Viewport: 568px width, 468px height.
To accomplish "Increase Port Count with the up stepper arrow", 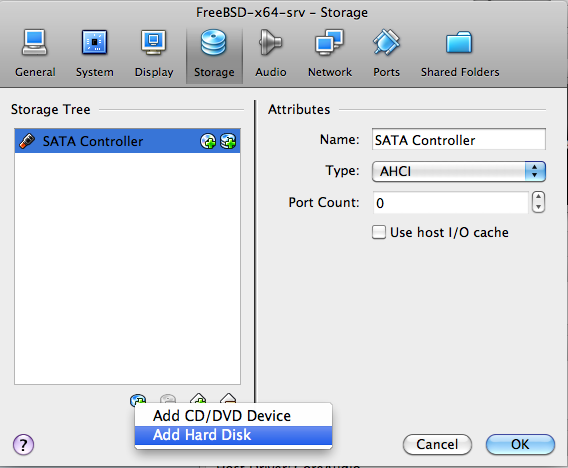I will [x=538, y=197].
